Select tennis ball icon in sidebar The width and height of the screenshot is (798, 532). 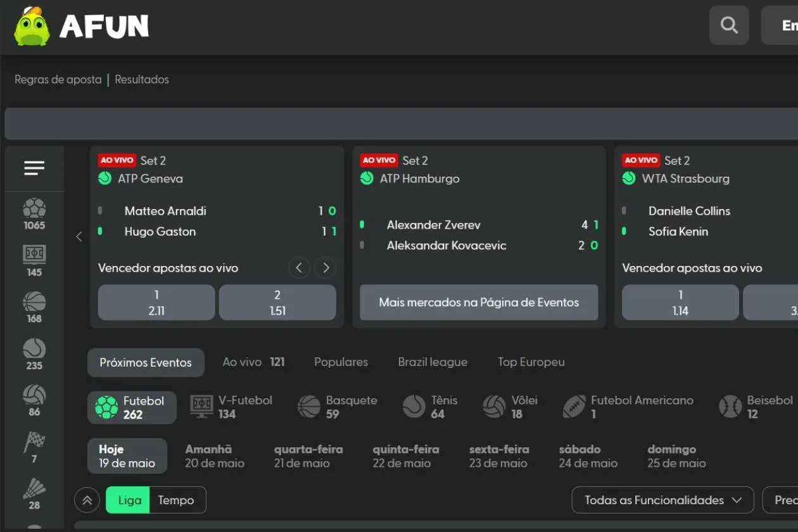coord(34,349)
